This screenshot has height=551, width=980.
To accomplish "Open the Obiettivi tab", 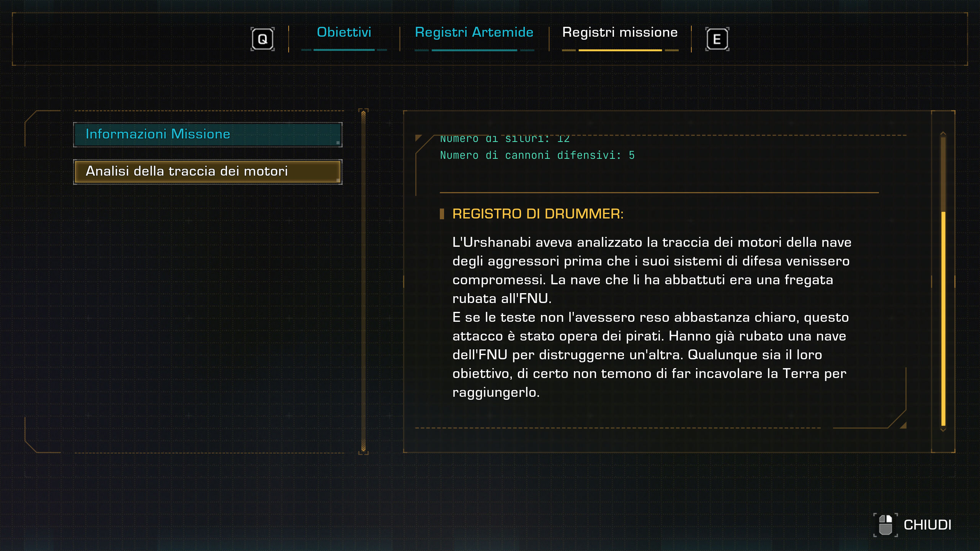I will pyautogui.click(x=344, y=33).
